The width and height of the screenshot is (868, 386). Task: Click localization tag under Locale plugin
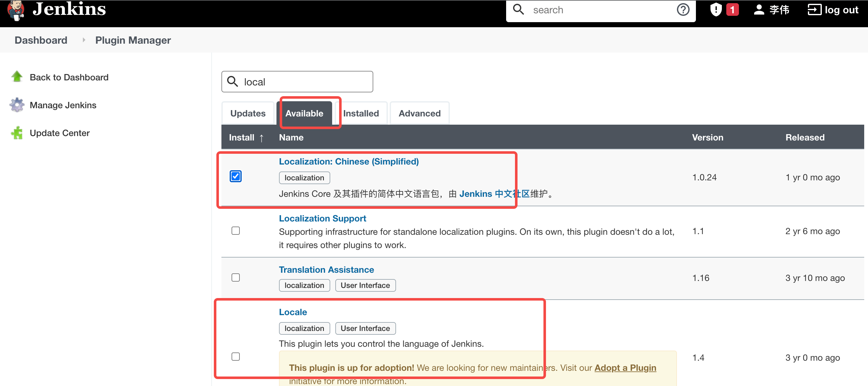coord(304,328)
